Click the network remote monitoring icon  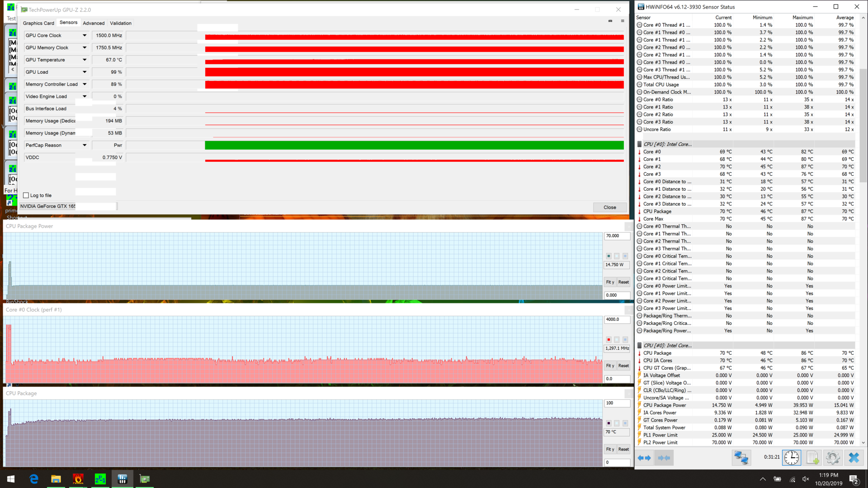(x=741, y=458)
